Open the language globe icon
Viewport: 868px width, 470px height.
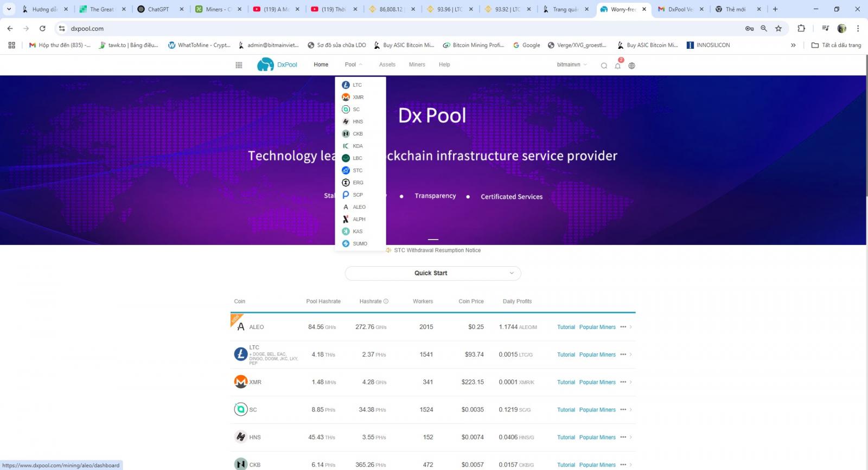click(x=631, y=66)
